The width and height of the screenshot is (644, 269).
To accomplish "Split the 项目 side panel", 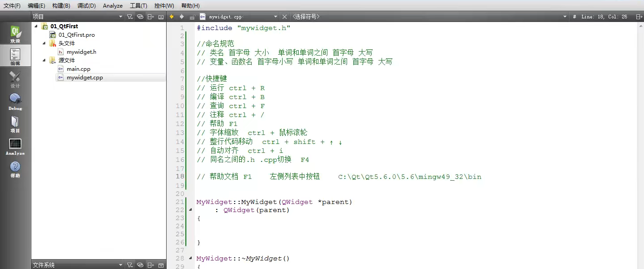I will 151,17.
